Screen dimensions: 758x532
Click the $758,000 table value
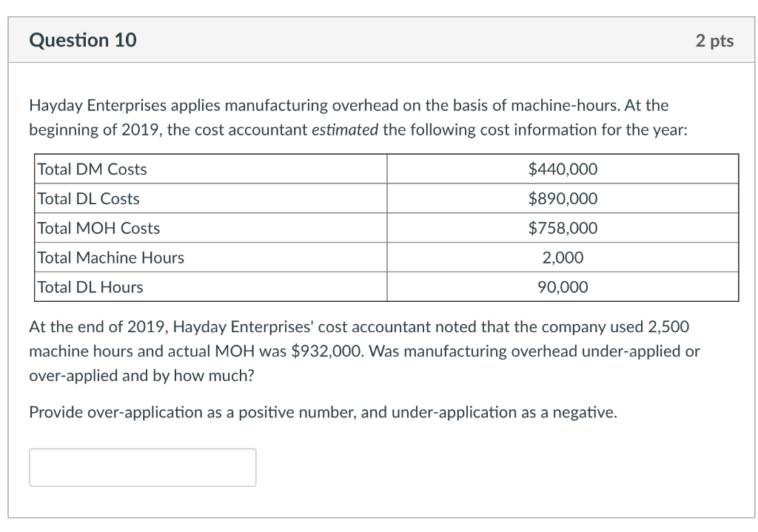coord(563,228)
